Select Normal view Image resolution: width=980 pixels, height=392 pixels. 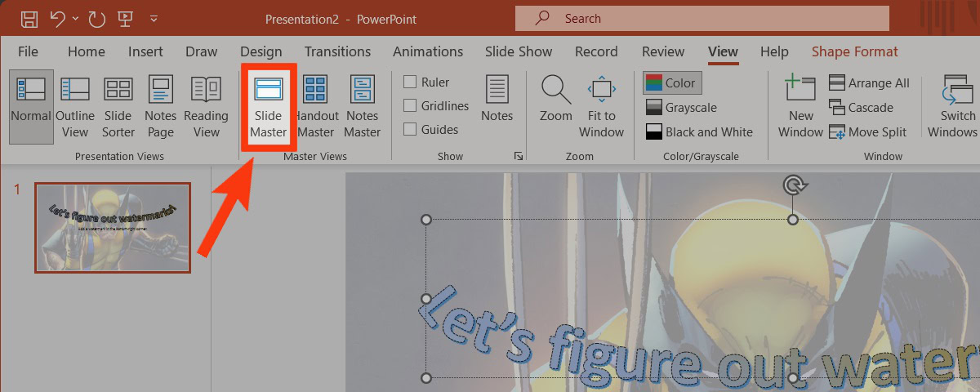click(31, 106)
